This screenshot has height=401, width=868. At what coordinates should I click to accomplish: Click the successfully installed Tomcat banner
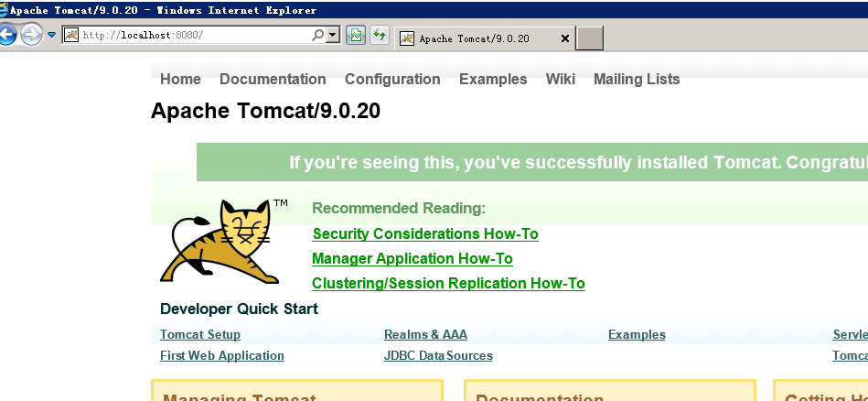(532, 162)
